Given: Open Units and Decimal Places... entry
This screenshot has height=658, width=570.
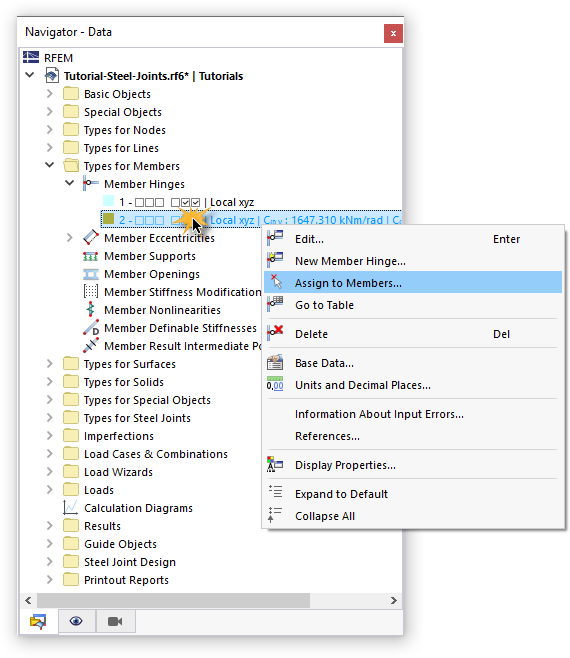Looking at the screenshot, I should pyautogui.click(x=413, y=385).
